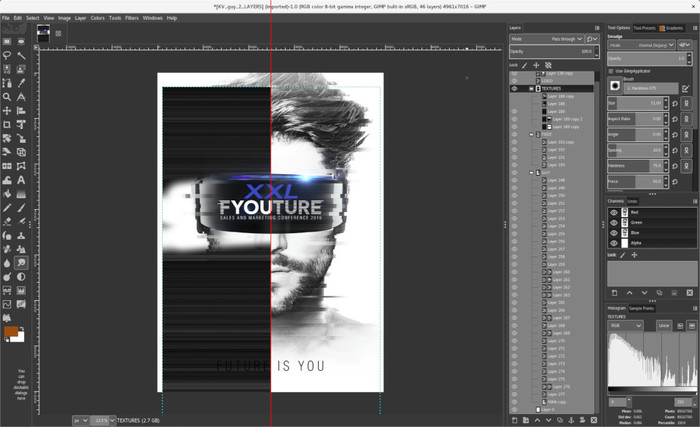Open the Filters menu
Screen dimensions: 700x427
pos(132,18)
